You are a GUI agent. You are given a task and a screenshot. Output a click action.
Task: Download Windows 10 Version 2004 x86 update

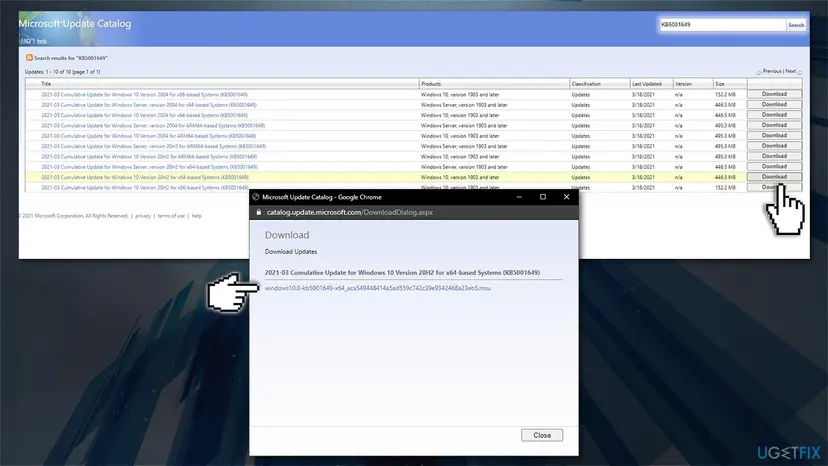(x=774, y=94)
